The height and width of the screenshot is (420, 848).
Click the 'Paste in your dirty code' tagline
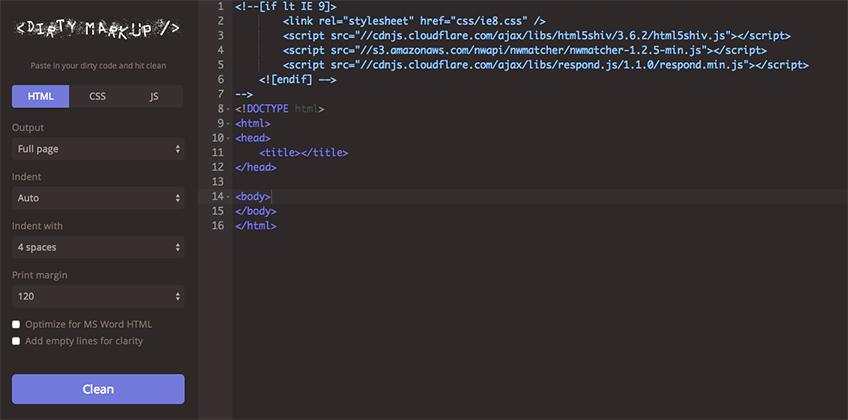[x=98, y=66]
